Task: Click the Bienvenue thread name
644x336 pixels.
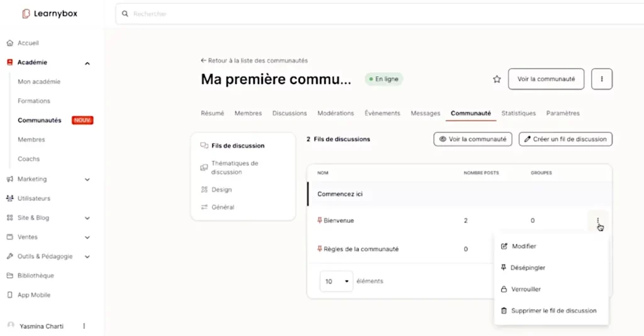Action: pyautogui.click(x=338, y=220)
